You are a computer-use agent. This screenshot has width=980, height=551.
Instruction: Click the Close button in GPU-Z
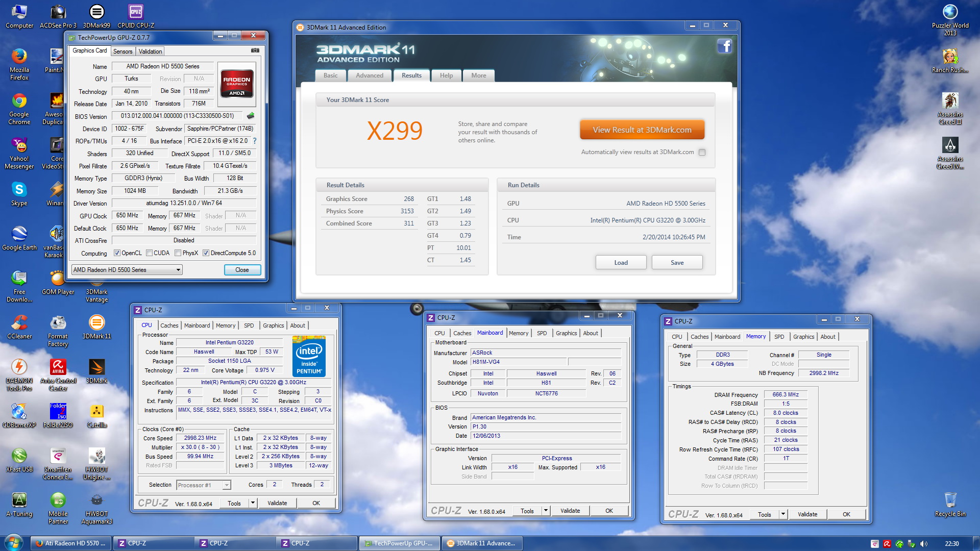(x=242, y=270)
